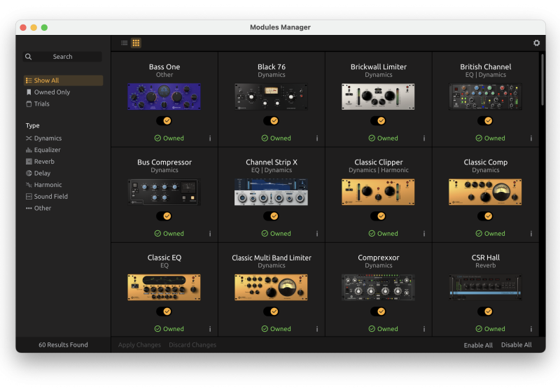
Task: Click the vertical scrollbar of module grid
Action: point(542,80)
